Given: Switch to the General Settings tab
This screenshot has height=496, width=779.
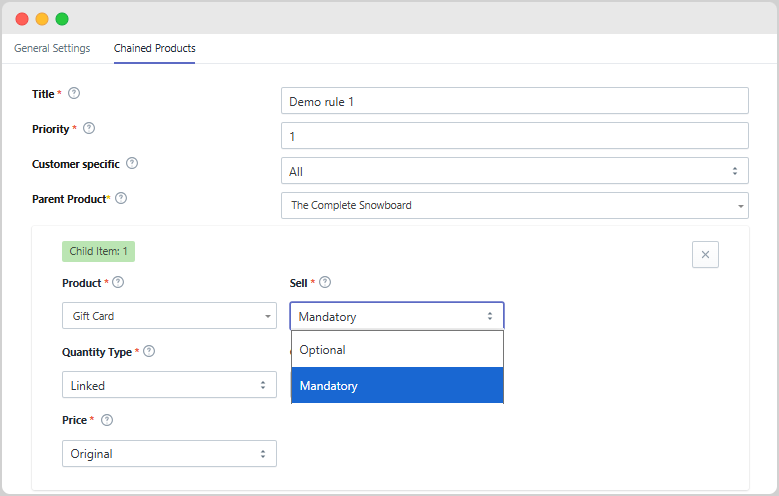Looking at the screenshot, I should tap(52, 48).
